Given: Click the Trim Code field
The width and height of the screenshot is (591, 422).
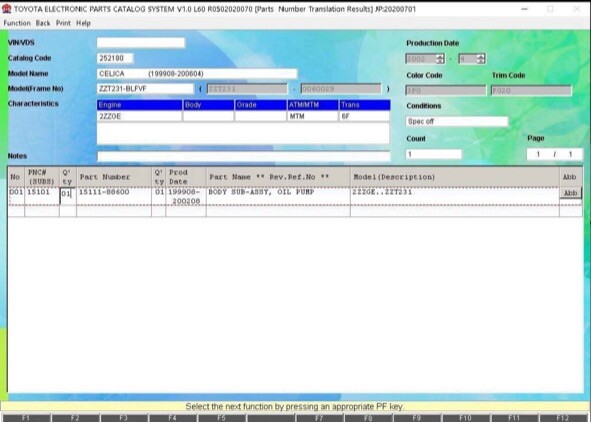Looking at the screenshot, I should pyautogui.click(x=531, y=90).
